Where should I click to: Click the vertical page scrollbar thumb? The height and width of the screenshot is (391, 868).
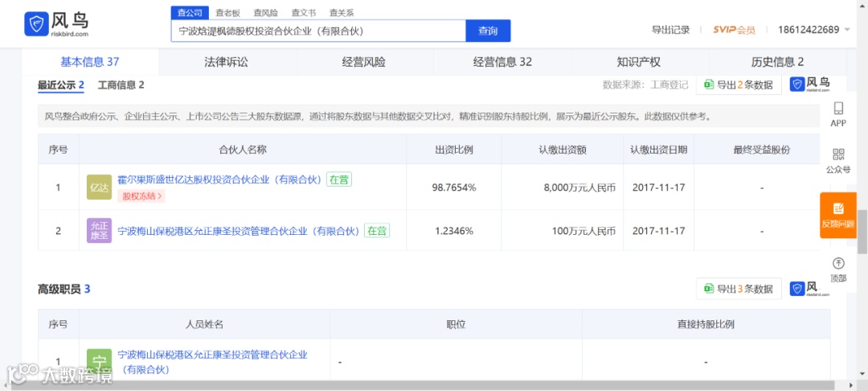tap(862, 232)
